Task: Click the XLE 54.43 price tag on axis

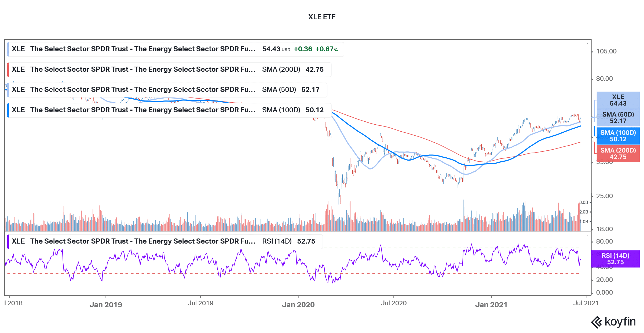Action: tap(618, 100)
